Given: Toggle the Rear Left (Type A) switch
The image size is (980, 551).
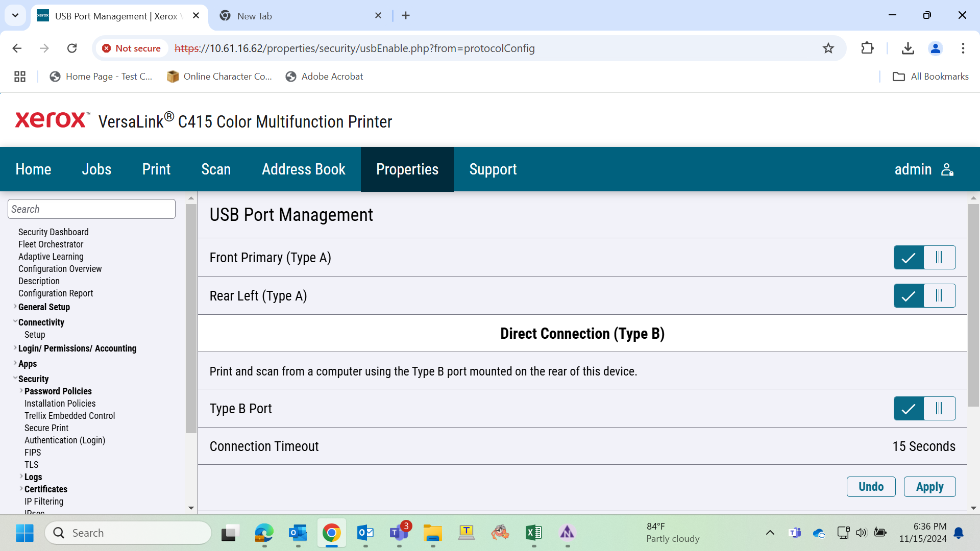Looking at the screenshot, I should click(x=924, y=296).
